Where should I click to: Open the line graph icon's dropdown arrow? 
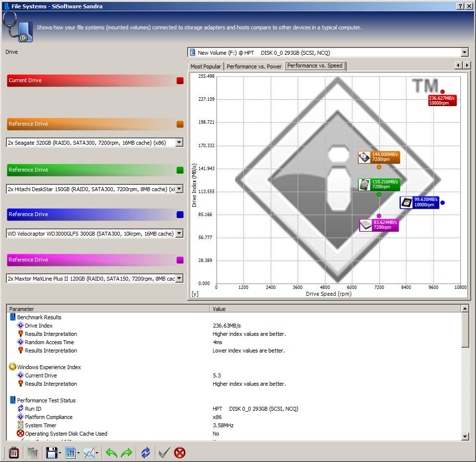point(97,453)
